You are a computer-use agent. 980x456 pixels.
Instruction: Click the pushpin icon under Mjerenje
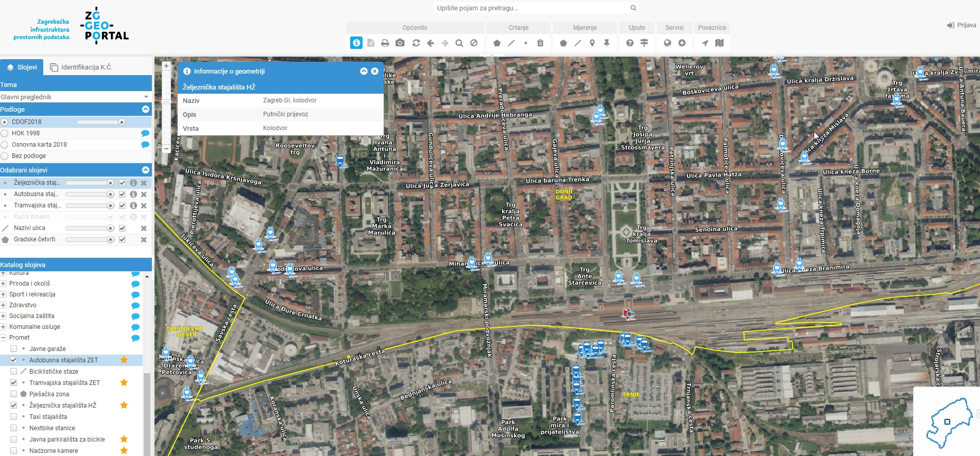tap(607, 43)
